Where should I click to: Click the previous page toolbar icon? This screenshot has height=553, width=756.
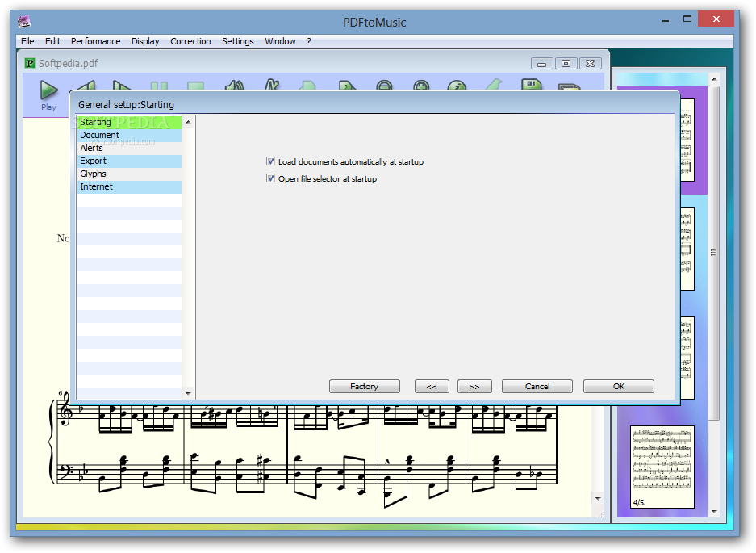click(x=307, y=86)
